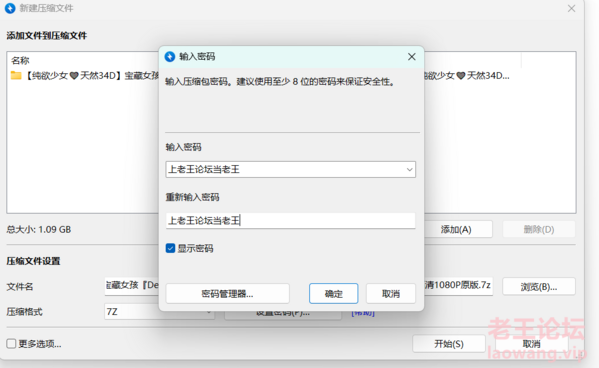Click 取消 in the 新建压缩文件 window
The height and width of the screenshot is (368, 599).
pos(531,344)
